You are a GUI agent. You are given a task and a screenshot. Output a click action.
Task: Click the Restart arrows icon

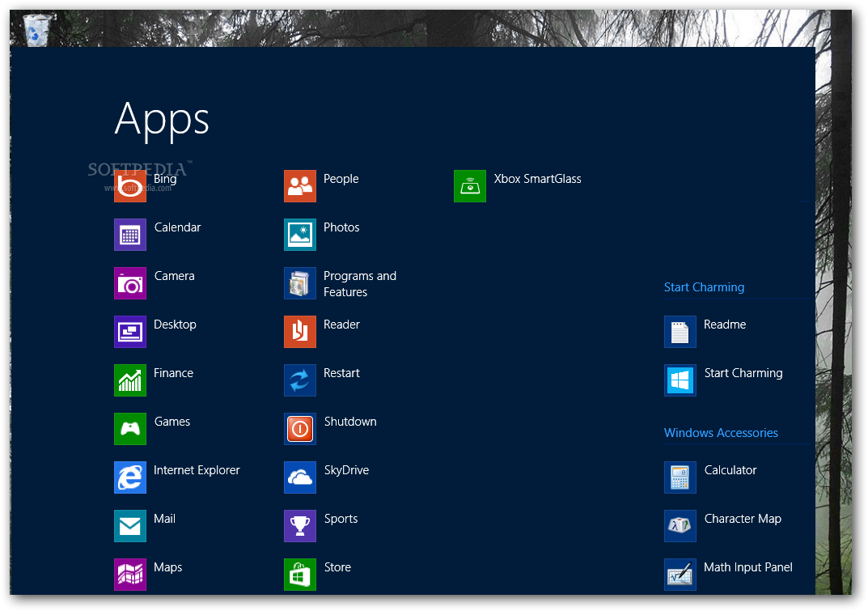(x=300, y=380)
